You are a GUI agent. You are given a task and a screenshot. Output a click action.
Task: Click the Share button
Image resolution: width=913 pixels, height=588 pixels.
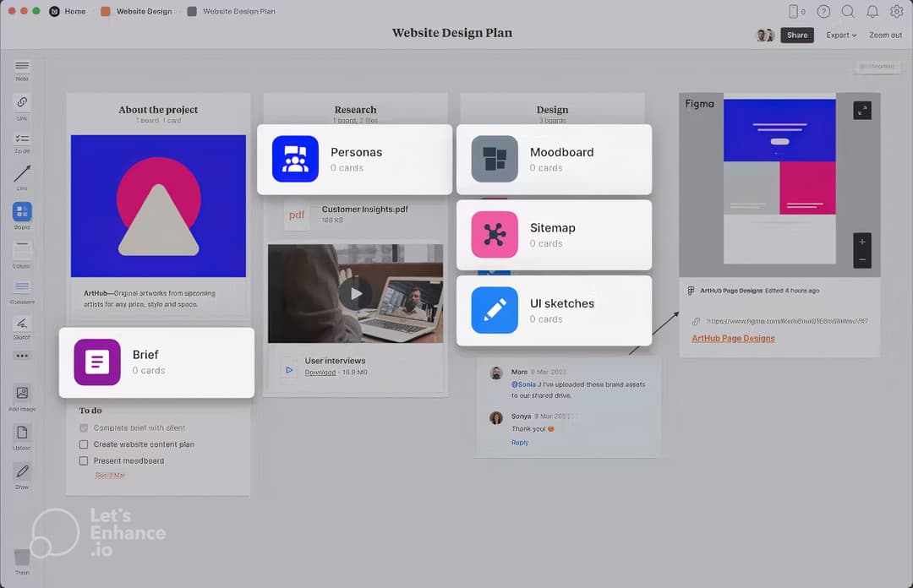tap(797, 35)
